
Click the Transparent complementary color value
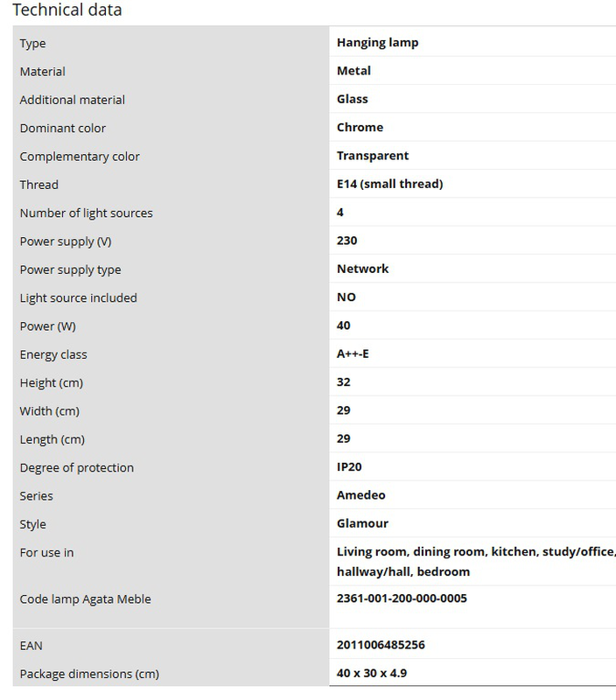tap(373, 156)
